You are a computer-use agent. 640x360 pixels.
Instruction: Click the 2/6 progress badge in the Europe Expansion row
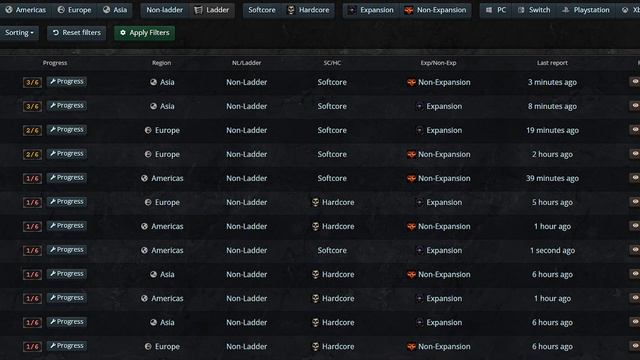click(x=32, y=131)
